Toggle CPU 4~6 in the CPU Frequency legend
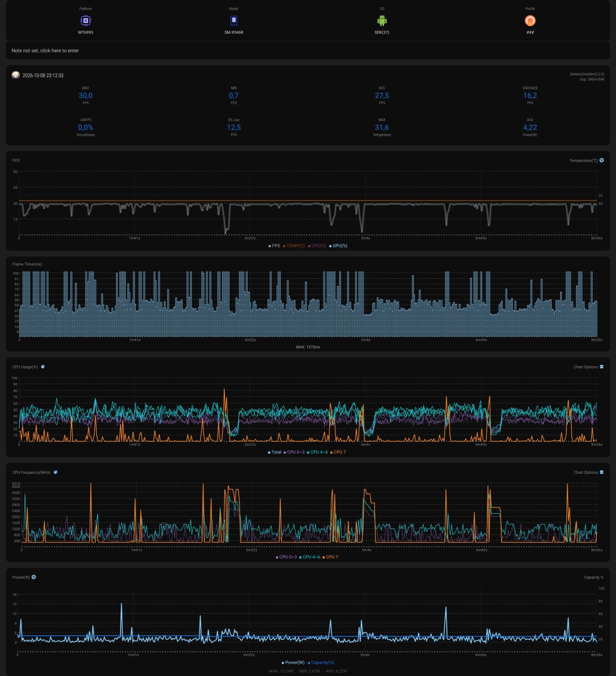Viewport: 616px width, 676px height. 310,557
